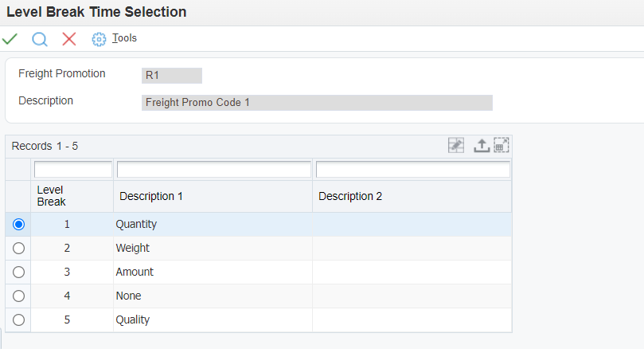The width and height of the screenshot is (644, 349).
Task: Open the Tools menu
Action: tap(124, 37)
